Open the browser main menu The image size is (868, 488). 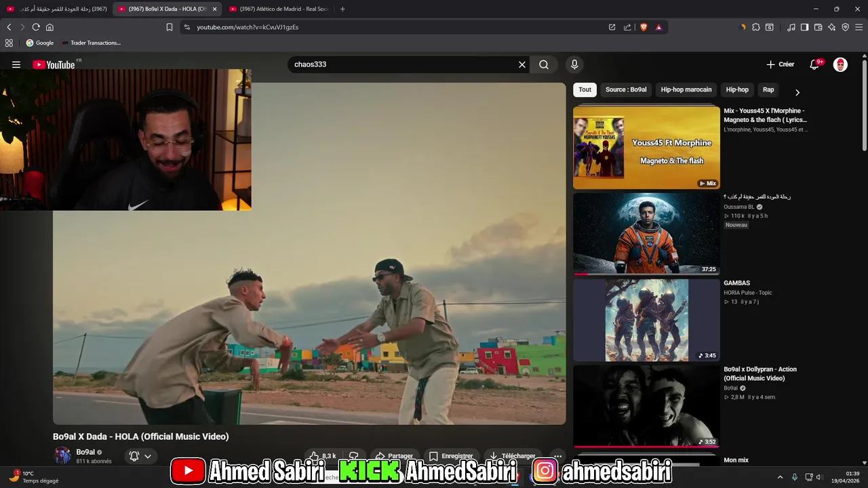[859, 27]
